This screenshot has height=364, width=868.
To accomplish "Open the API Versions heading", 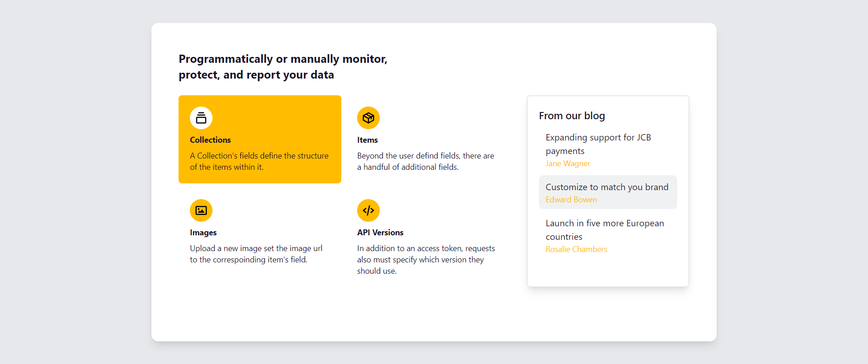I will click(380, 233).
